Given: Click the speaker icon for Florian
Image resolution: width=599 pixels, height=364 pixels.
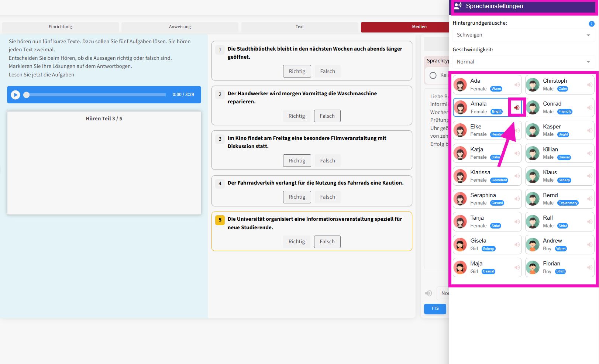Looking at the screenshot, I should (x=590, y=267).
